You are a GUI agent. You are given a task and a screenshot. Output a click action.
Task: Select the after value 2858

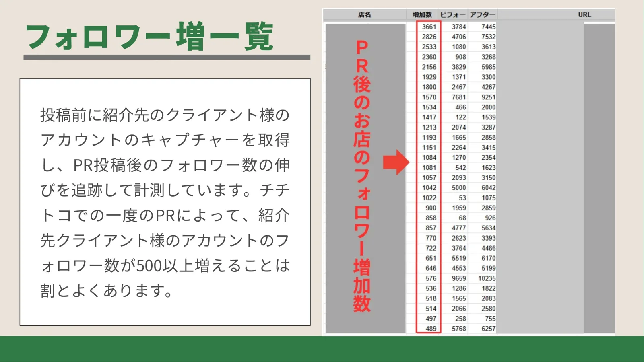(x=488, y=137)
